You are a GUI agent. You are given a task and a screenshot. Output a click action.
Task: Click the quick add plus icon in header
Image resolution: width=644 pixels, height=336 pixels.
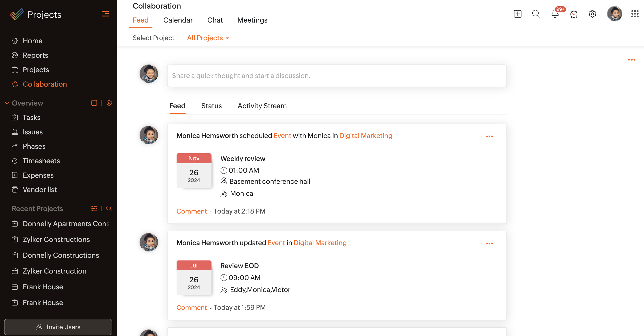click(517, 14)
